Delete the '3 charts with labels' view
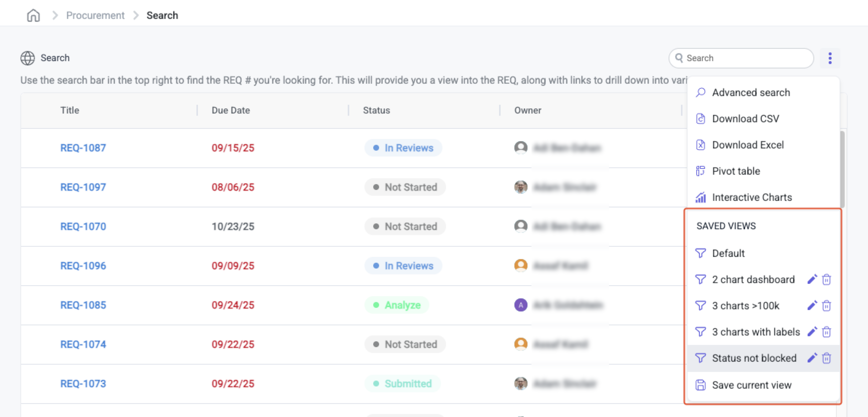The width and height of the screenshot is (868, 417). point(827,331)
